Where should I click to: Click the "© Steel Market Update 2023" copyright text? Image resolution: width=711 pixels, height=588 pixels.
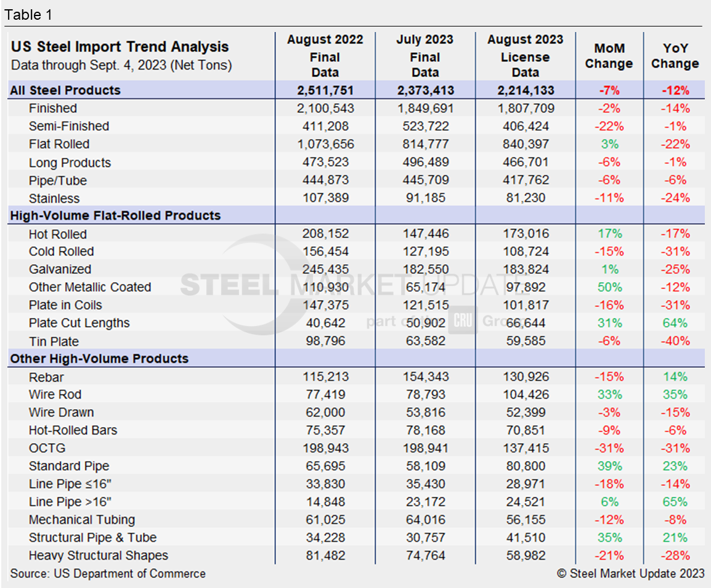(630, 574)
